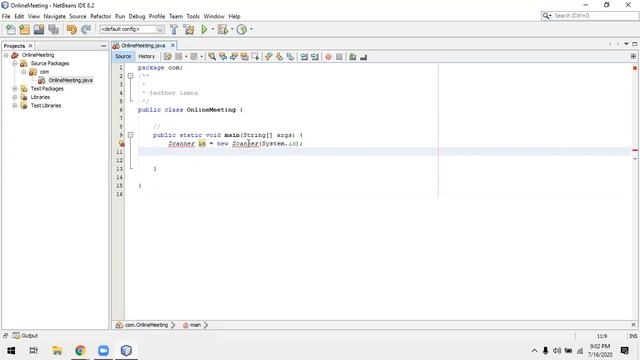Click the Open Project toolbar icon
The width and height of the screenshot is (640, 360).
39,29
